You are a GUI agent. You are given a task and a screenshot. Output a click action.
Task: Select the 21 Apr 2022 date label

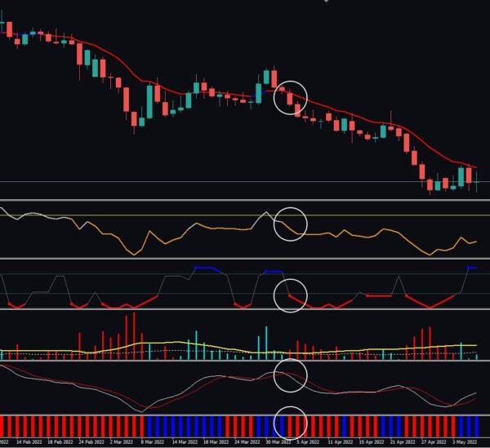click(x=403, y=442)
